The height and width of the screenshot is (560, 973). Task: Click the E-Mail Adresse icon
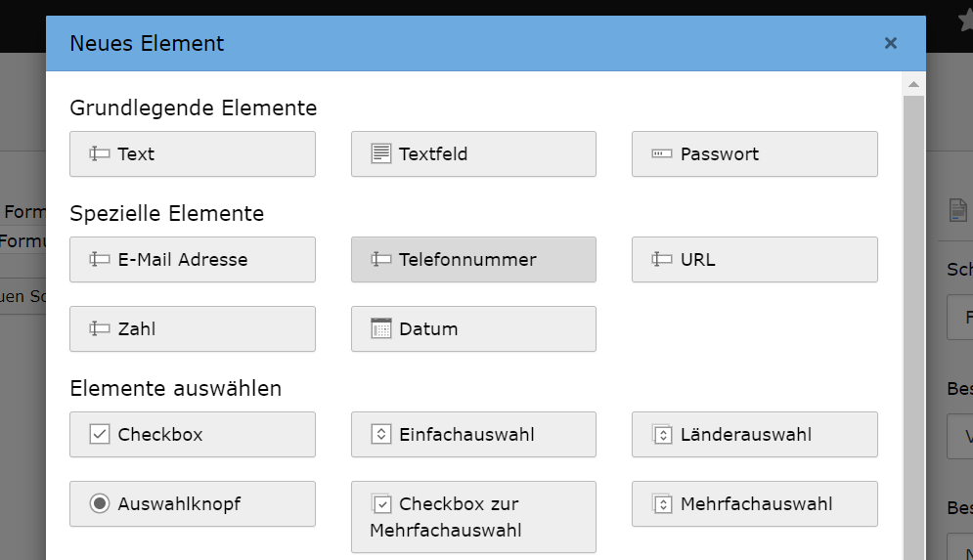tap(99, 260)
